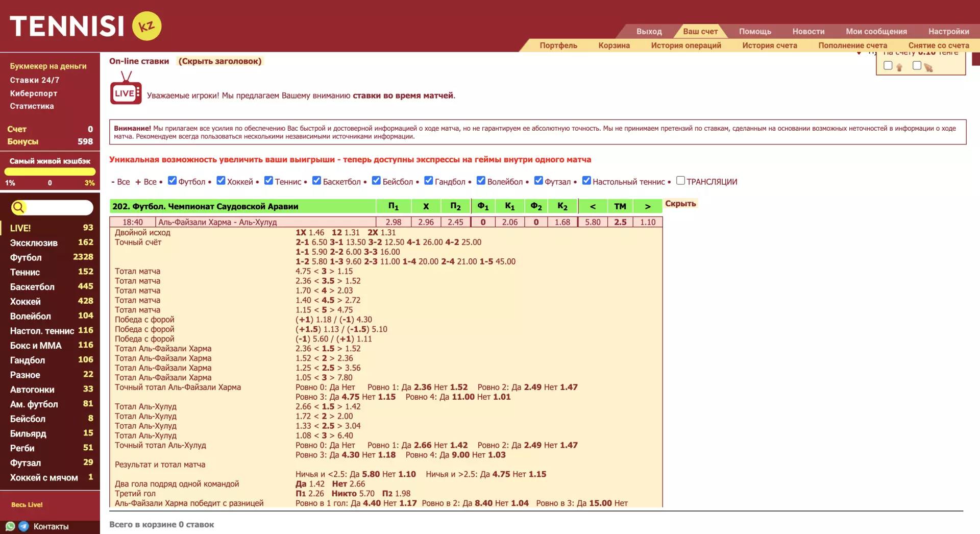The width and height of the screenshot is (980, 534).
Task: Open the Контакты link
Action: tap(51, 526)
